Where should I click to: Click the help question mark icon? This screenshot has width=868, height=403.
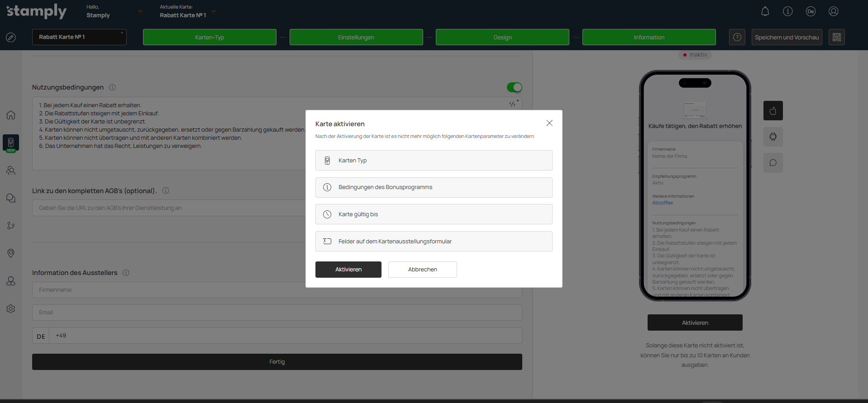[737, 37]
